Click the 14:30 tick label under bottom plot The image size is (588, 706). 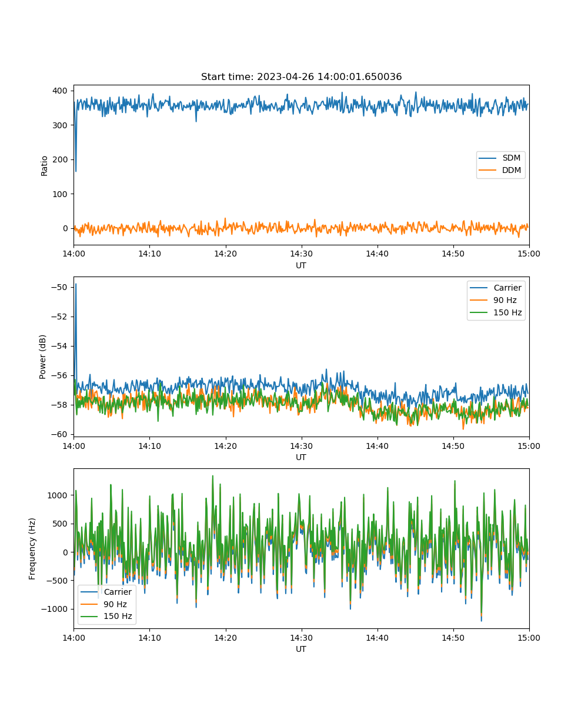(301, 638)
